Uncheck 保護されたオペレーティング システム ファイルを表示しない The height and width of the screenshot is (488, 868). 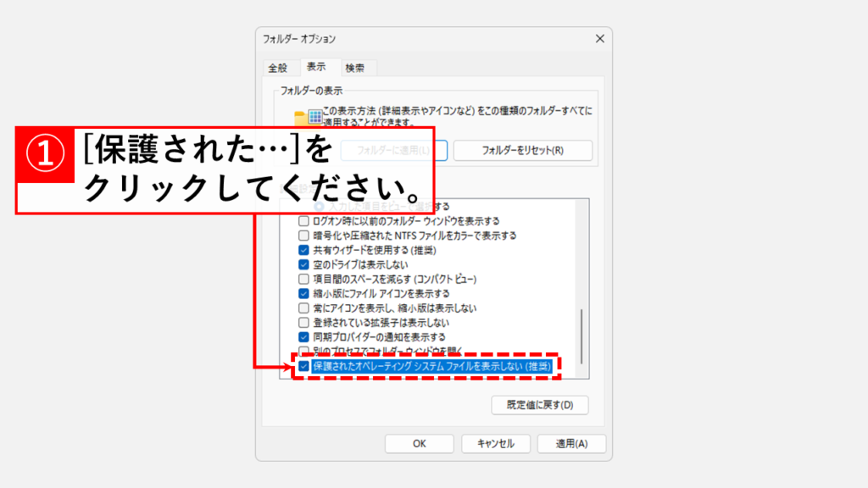pyautogui.click(x=304, y=366)
